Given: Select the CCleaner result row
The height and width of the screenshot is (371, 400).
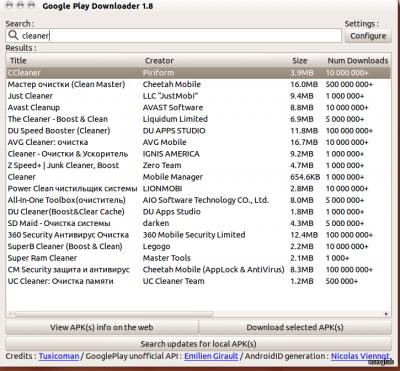Looking at the screenshot, I should pyautogui.click(x=198, y=73).
